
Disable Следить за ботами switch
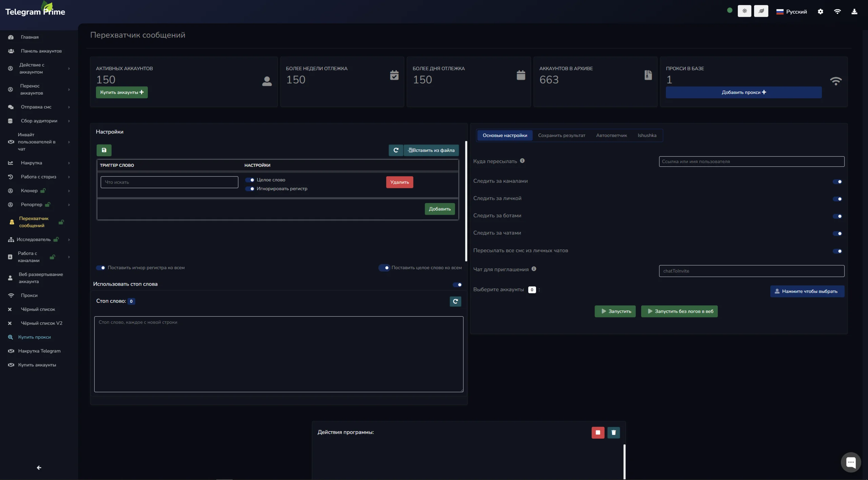pos(837,216)
